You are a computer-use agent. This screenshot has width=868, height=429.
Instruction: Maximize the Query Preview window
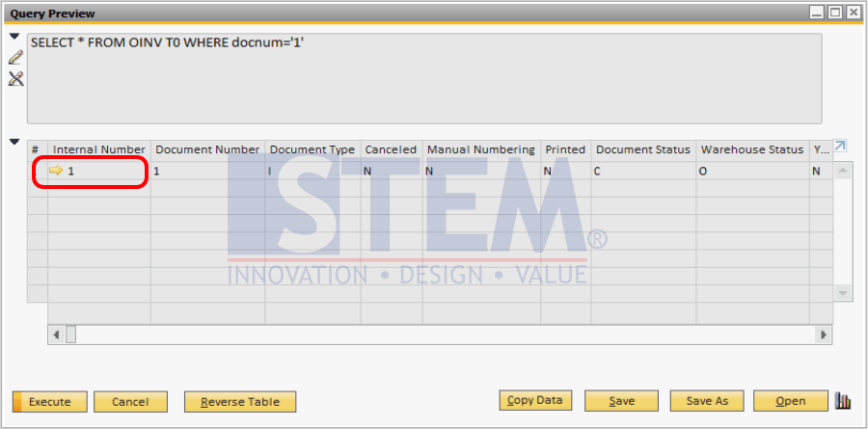(x=835, y=13)
